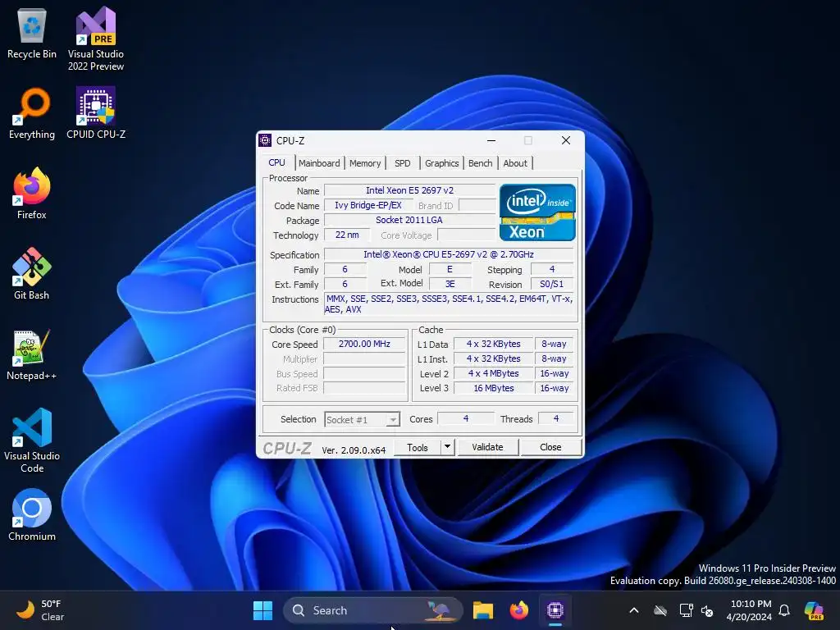Show hidden system tray icons
840x630 pixels.
634,610
